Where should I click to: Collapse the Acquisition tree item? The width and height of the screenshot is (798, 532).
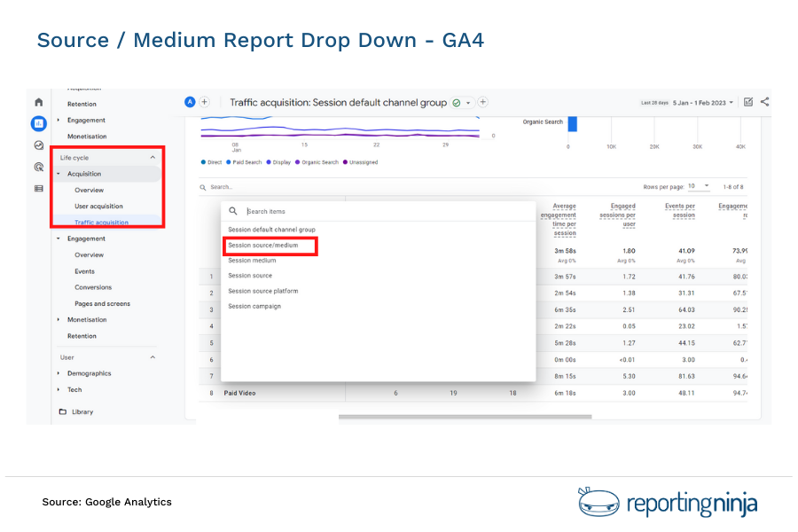click(x=59, y=174)
